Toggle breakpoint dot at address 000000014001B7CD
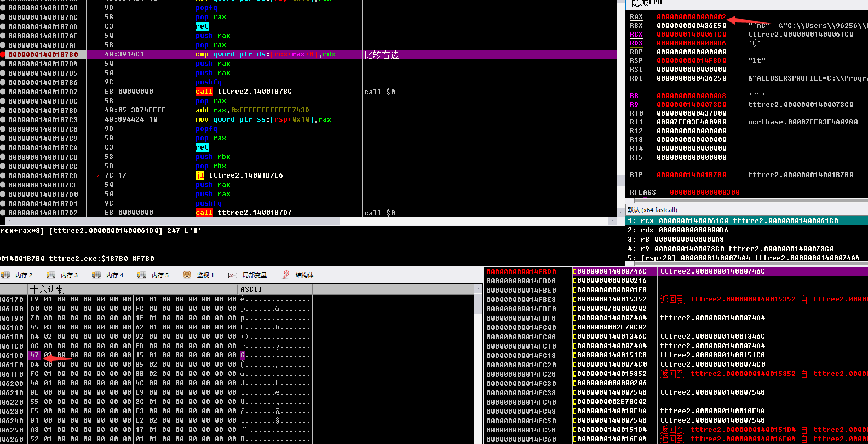This screenshot has height=444, width=868. (3, 175)
